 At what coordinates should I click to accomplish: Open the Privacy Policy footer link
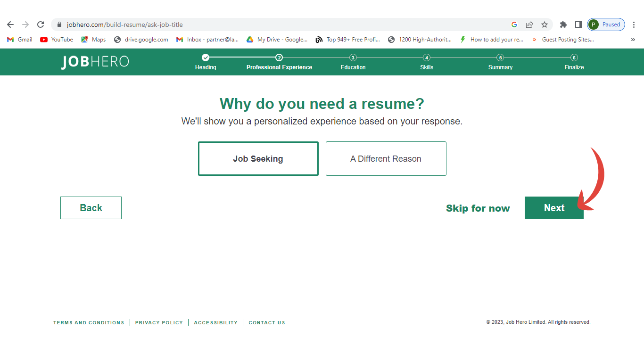[159, 323]
